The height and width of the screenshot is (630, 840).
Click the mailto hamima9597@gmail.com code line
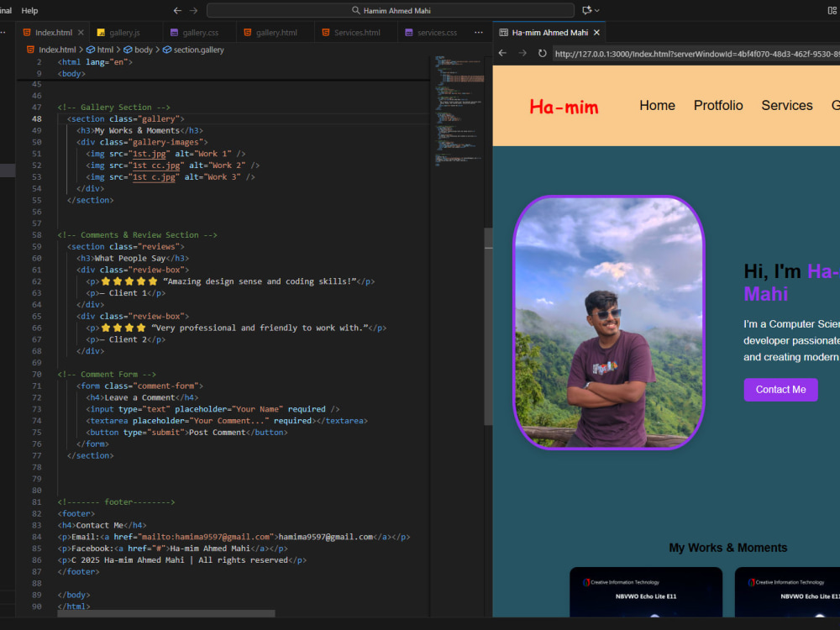[x=234, y=537]
